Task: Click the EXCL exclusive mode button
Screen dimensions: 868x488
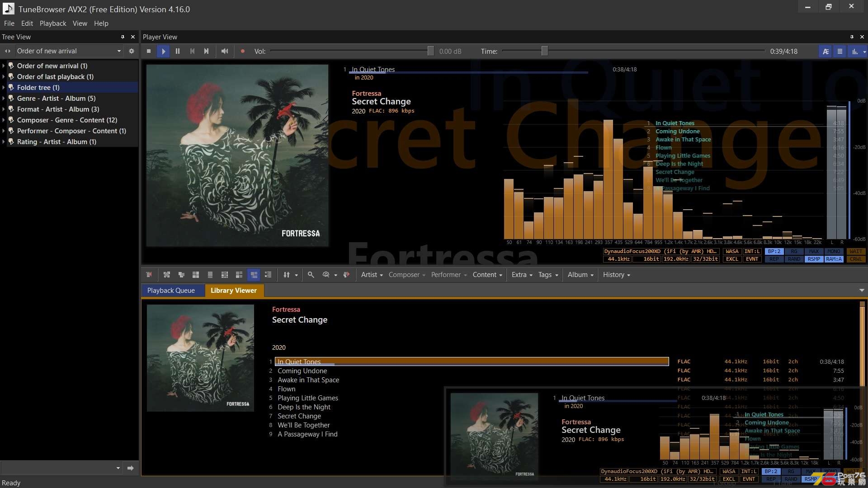Action: (732, 259)
